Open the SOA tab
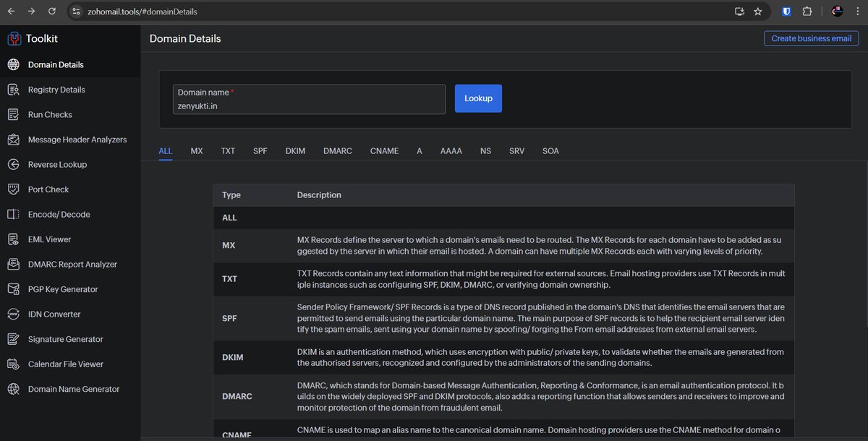The width and height of the screenshot is (868, 441). pyautogui.click(x=550, y=151)
